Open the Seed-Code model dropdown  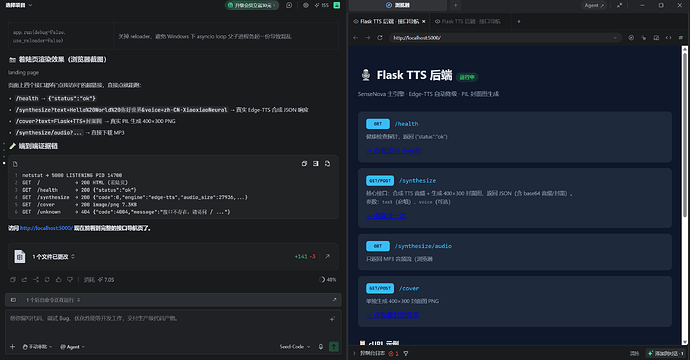click(295, 347)
